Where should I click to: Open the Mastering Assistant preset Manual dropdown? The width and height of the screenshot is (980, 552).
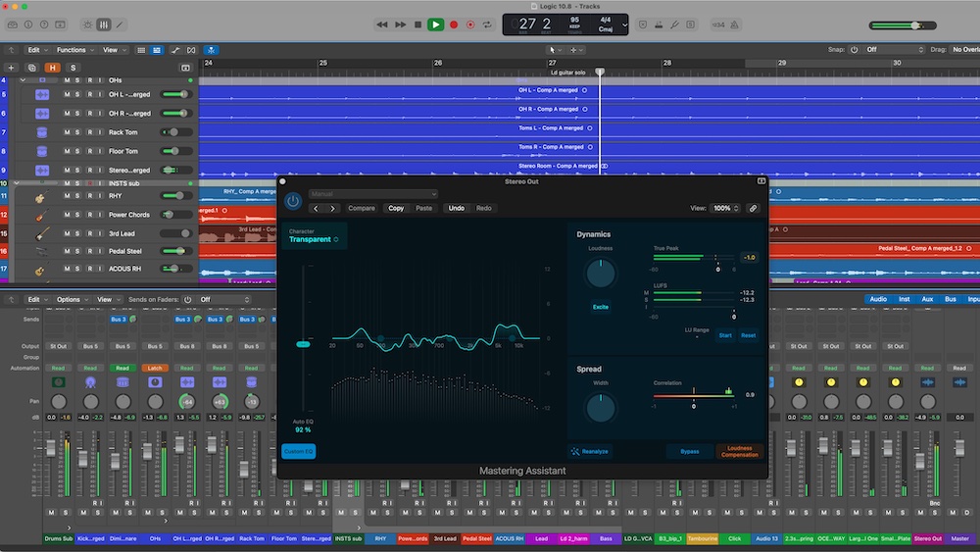(373, 194)
